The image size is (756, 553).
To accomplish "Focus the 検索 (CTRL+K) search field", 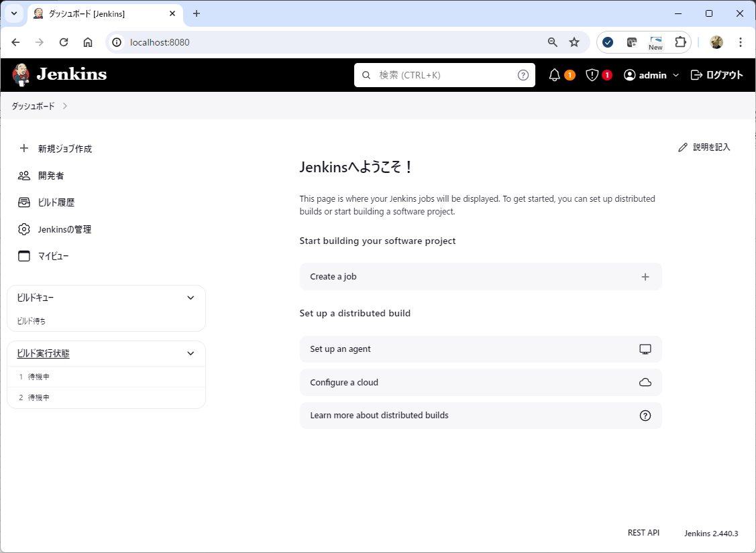I will (445, 75).
